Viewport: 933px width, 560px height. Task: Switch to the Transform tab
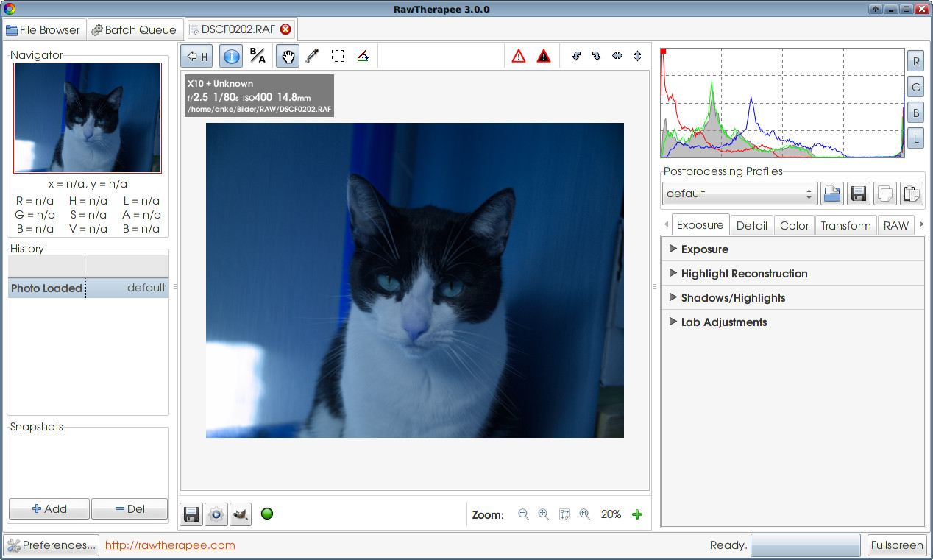(845, 226)
